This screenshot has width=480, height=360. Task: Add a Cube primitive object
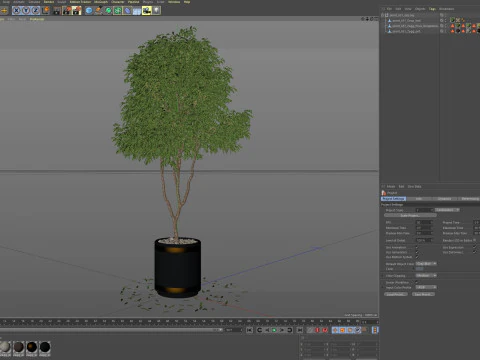tap(89, 11)
